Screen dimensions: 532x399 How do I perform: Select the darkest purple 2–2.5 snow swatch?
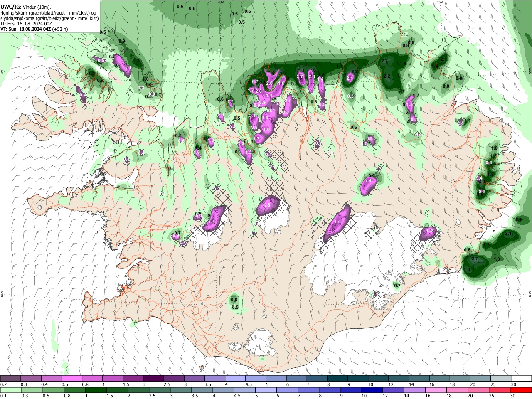pyautogui.click(x=153, y=379)
